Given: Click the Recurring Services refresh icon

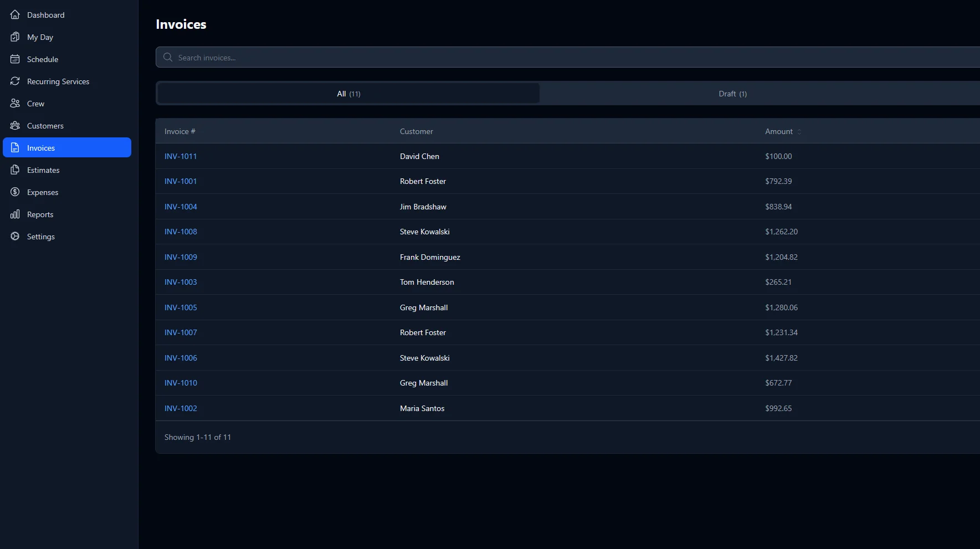Looking at the screenshot, I should [15, 81].
